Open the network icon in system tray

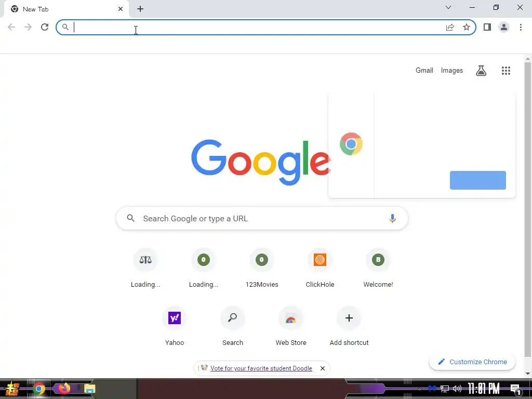(445, 389)
